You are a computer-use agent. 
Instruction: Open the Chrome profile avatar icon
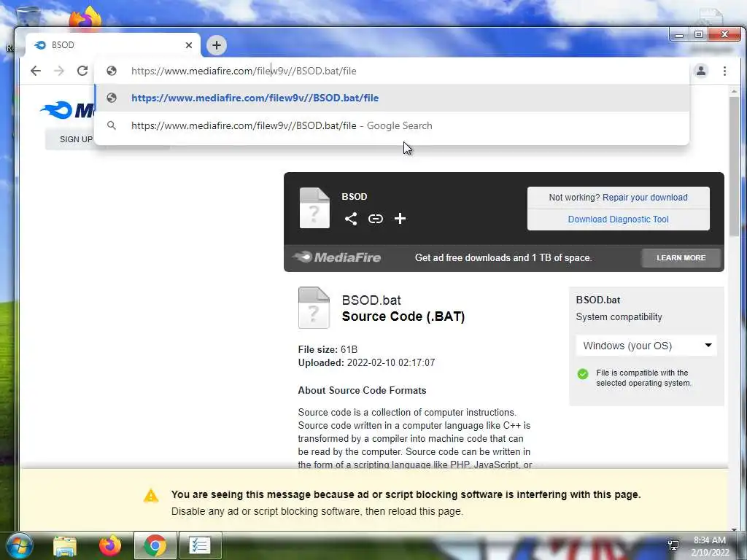pyautogui.click(x=701, y=71)
